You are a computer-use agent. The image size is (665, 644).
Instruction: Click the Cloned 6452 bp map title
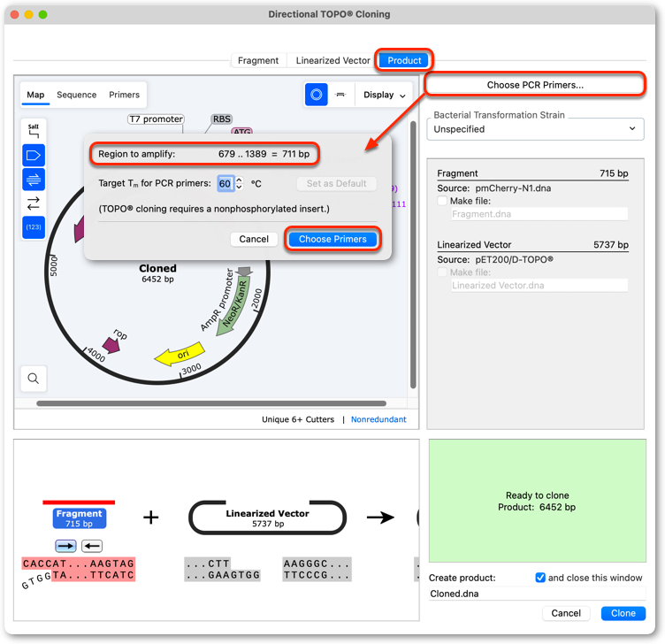157,273
